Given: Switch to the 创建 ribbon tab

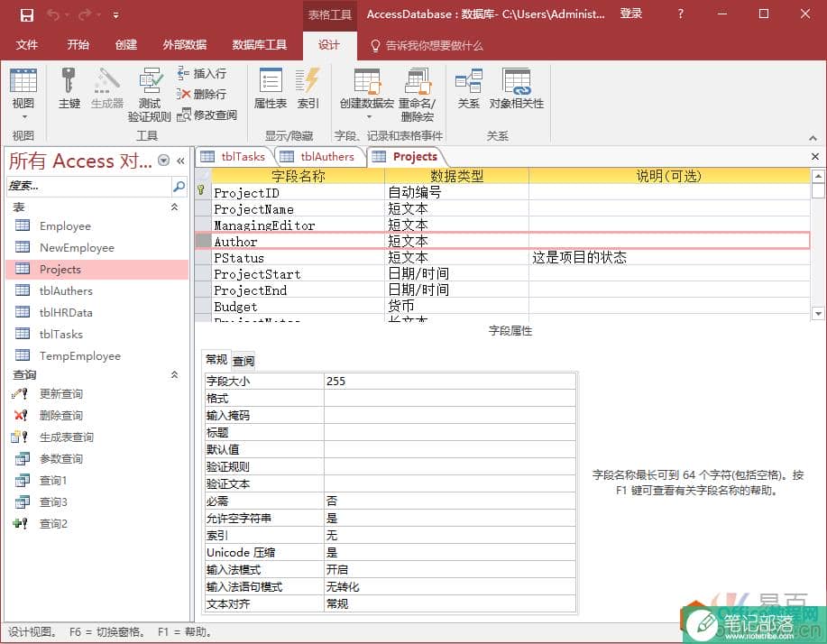Looking at the screenshot, I should click(126, 45).
